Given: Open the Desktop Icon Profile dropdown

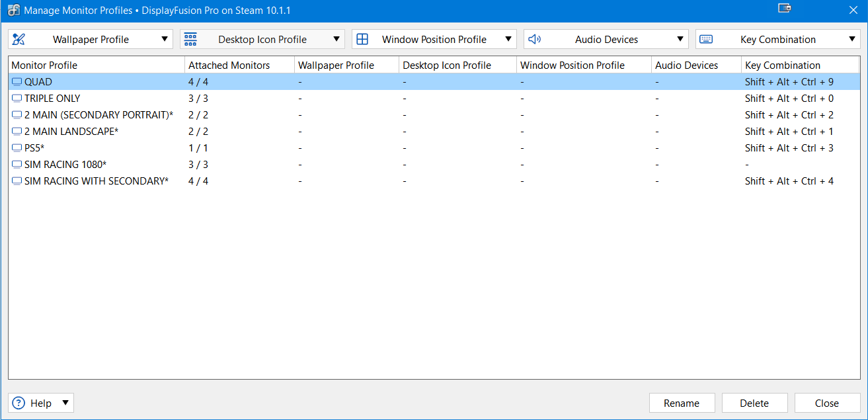Looking at the screenshot, I should [x=262, y=39].
